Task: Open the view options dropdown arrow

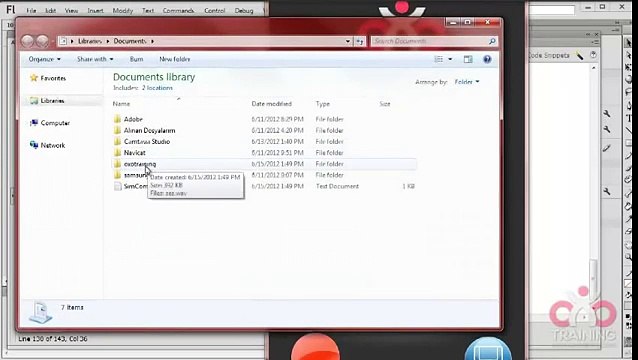Action: (x=450, y=59)
